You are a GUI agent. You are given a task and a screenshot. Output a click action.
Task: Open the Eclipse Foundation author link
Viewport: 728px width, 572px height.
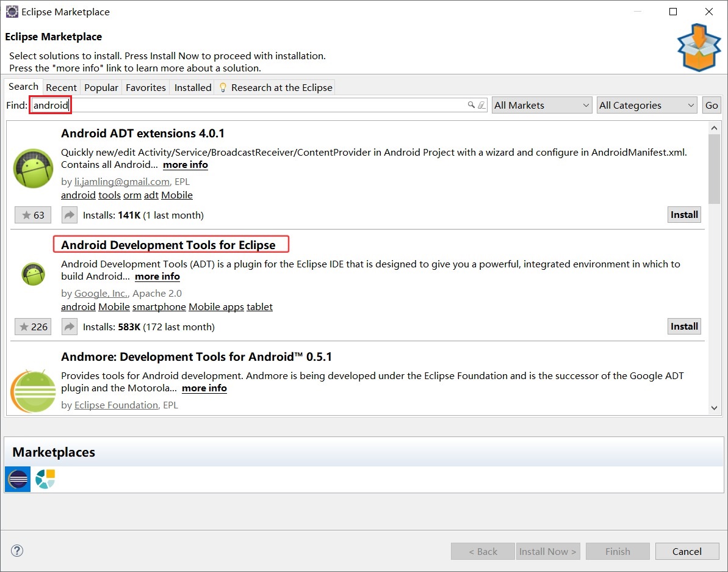tap(116, 405)
